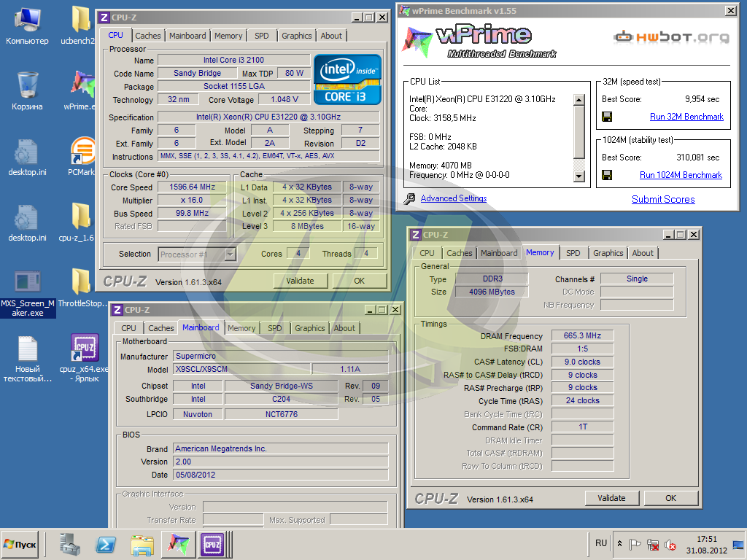Screen dimensions: 747x560
Task: Click the save icon for 32M score
Action: [x=607, y=117]
